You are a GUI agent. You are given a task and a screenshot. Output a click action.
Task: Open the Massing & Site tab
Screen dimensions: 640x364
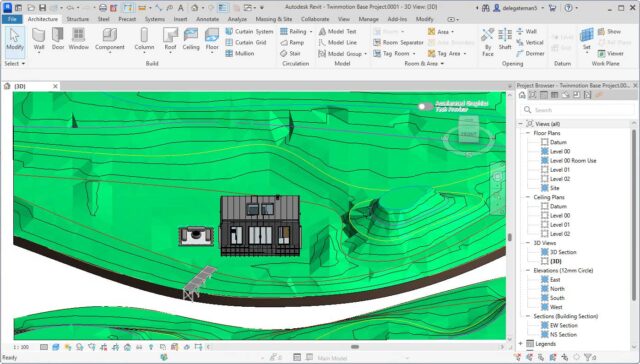pos(273,19)
